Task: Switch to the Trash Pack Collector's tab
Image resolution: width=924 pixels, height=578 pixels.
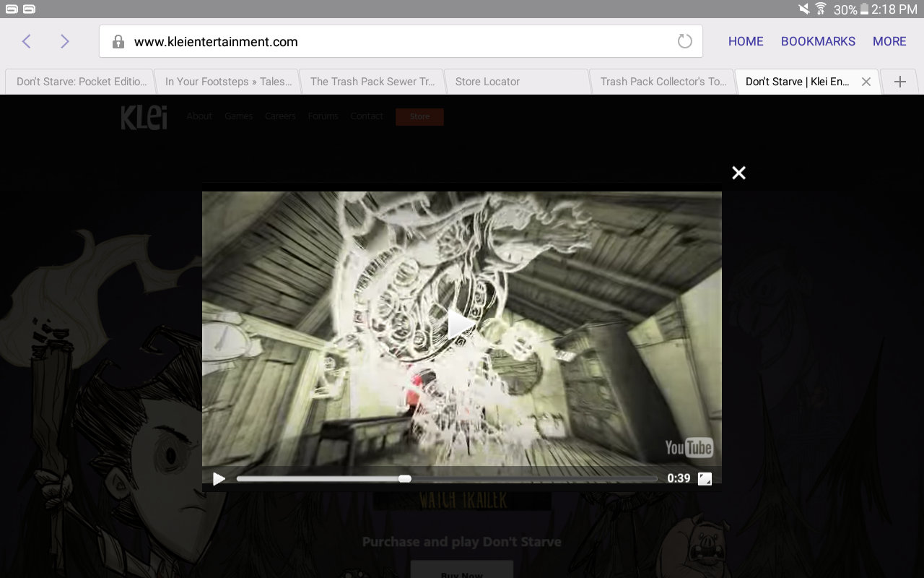Action: coord(662,82)
